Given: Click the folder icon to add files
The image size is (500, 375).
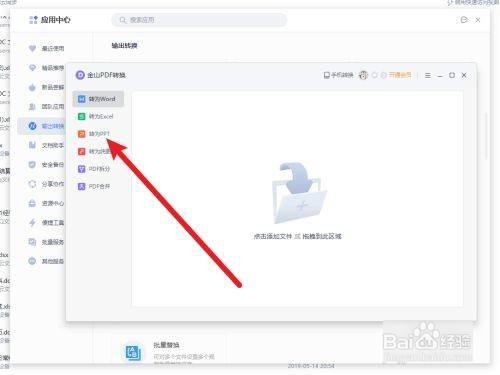Looking at the screenshot, I should 299,193.
